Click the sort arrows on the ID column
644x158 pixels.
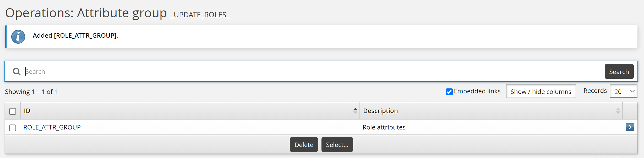point(355,111)
